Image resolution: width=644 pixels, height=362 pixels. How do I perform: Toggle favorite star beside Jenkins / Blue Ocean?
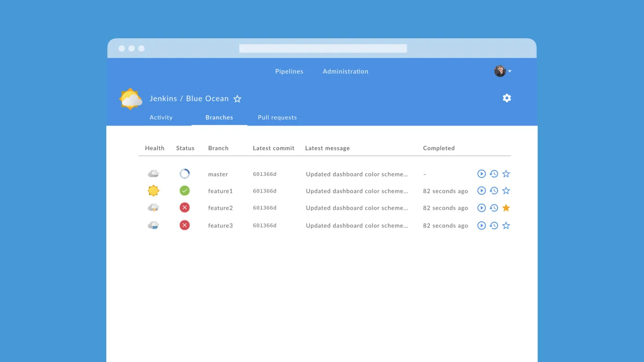237,99
